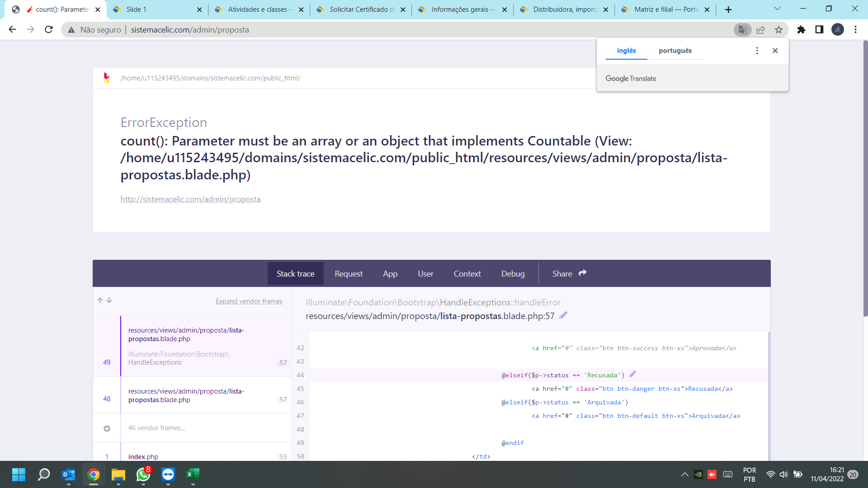Click the "Expand vendor frames" link
Viewport: 868px width, 488px height.
pos(249,301)
